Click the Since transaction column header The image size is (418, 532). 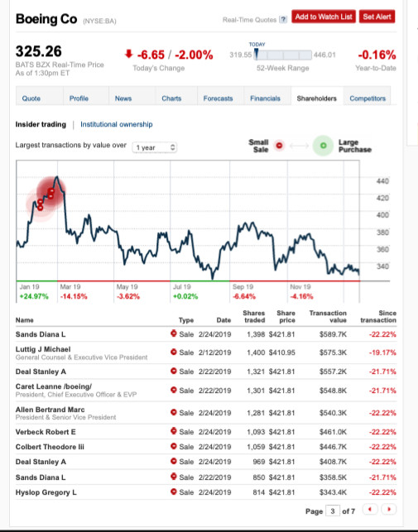click(x=378, y=317)
